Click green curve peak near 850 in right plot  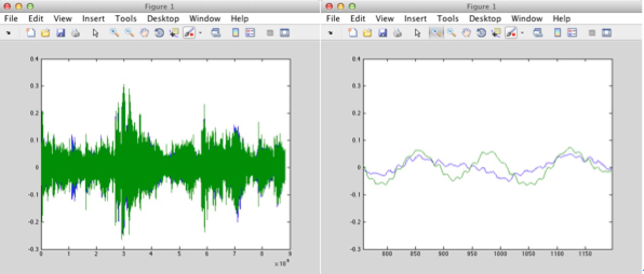click(x=417, y=151)
